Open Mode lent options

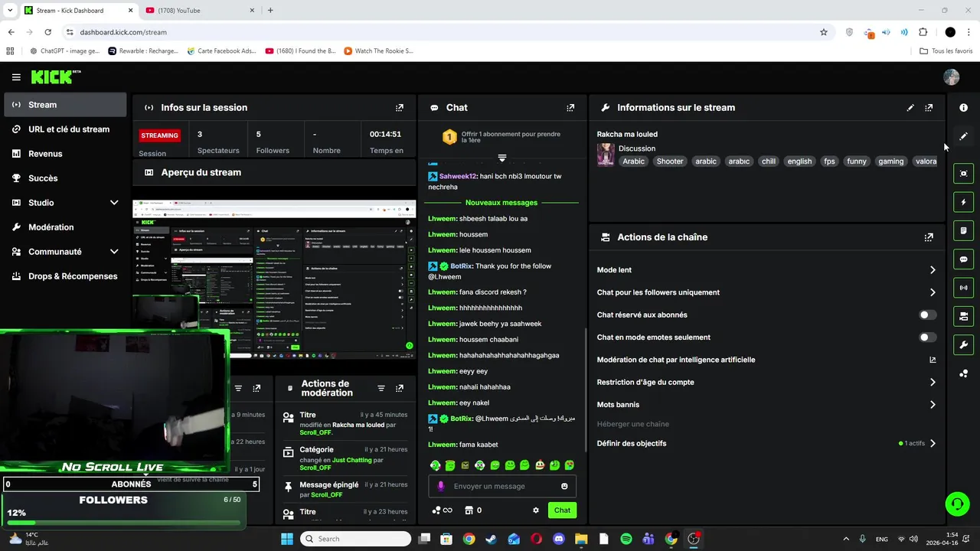[x=766, y=270]
